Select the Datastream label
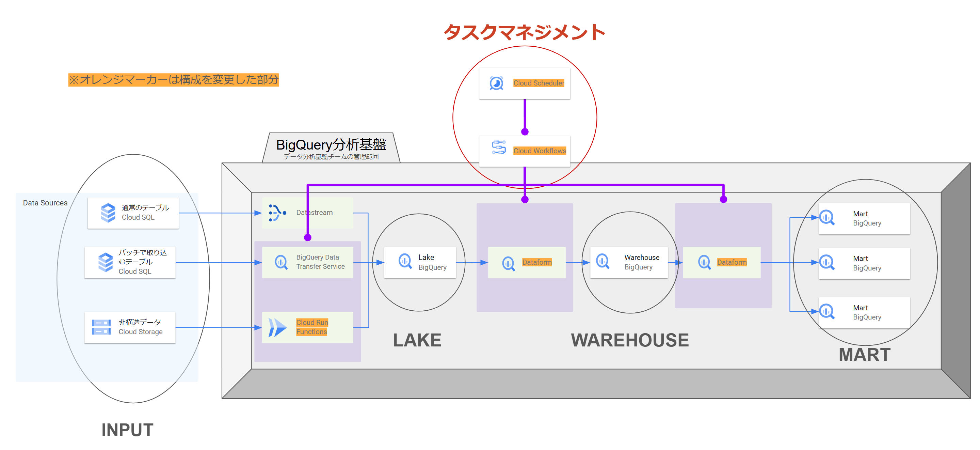This screenshot has height=450, width=980. (x=314, y=213)
